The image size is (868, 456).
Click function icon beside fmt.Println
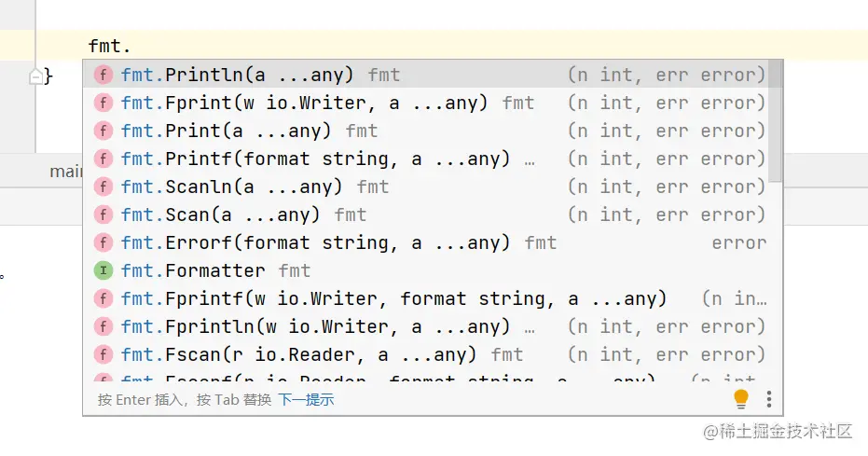pyautogui.click(x=103, y=75)
